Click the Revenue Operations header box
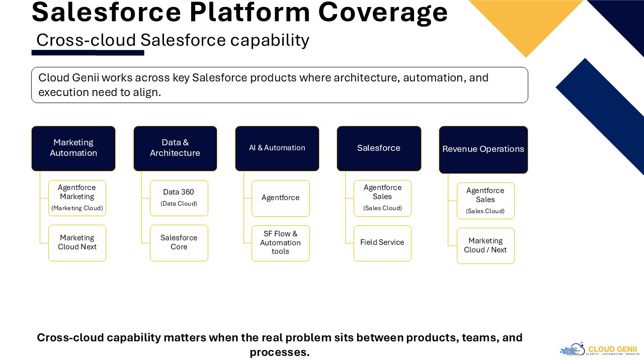The width and height of the screenshot is (644, 362). click(483, 149)
